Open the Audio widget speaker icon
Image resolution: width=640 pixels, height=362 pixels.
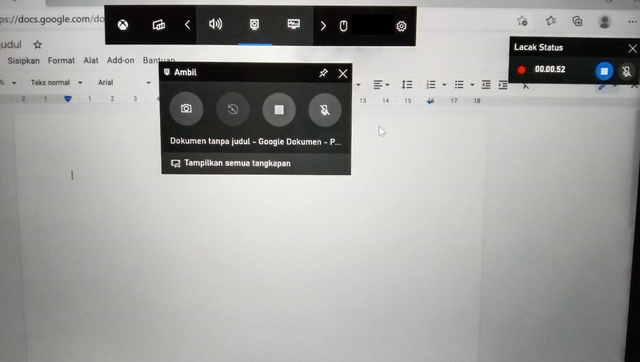216,24
